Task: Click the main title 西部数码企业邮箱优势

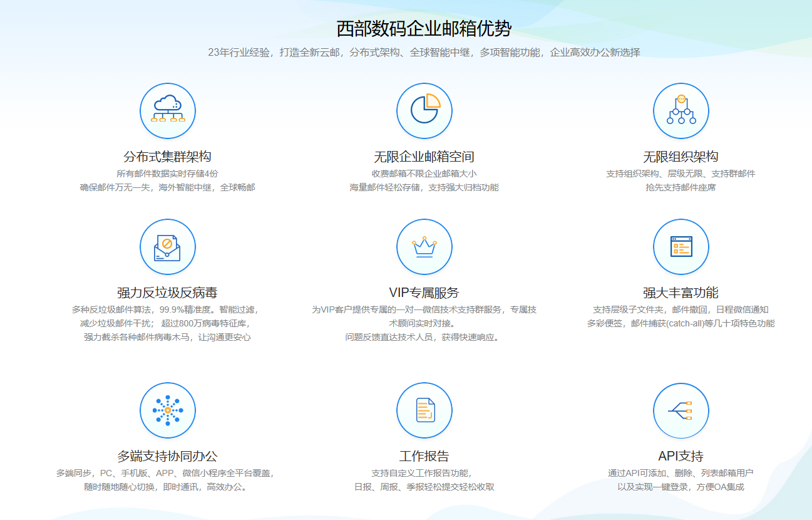Action: coord(423,28)
